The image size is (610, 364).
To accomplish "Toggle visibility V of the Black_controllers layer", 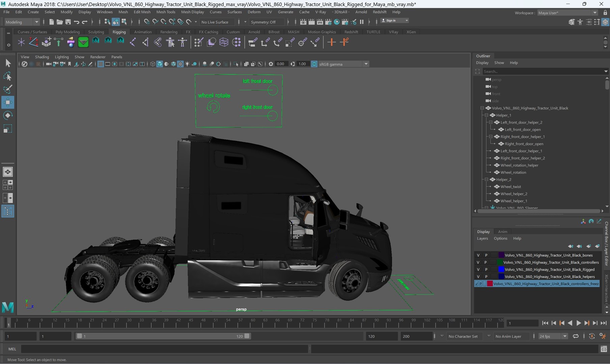I will coord(478,262).
